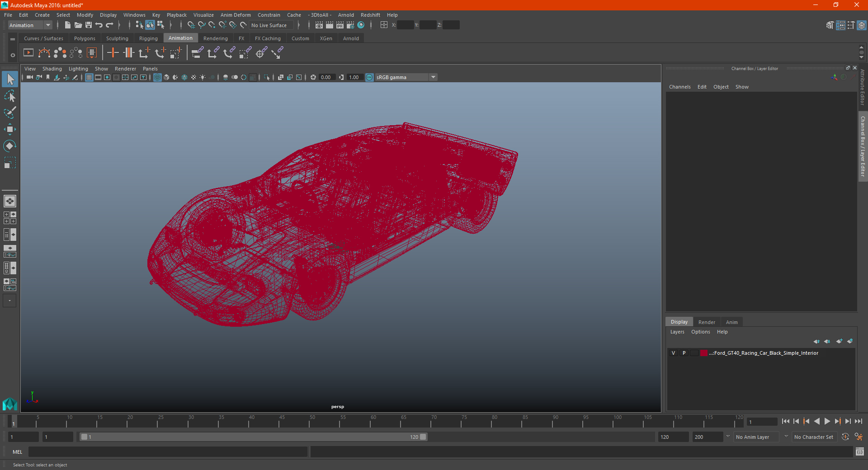868x470 pixels.
Task: Open the shelf options gear menu
Action: (13, 55)
